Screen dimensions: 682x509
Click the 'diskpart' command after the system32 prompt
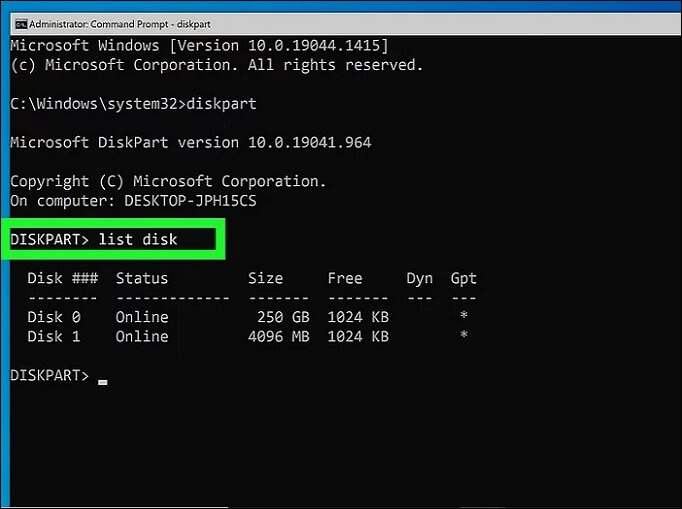point(223,104)
